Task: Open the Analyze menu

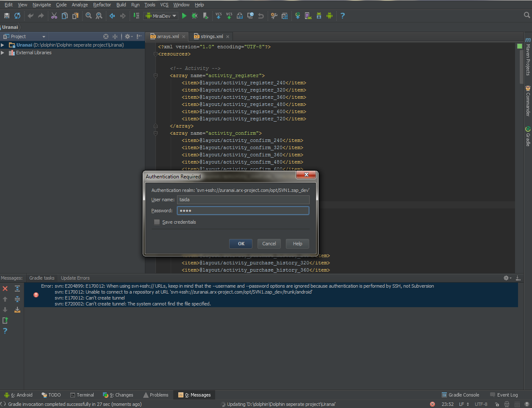Action: click(x=80, y=5)
